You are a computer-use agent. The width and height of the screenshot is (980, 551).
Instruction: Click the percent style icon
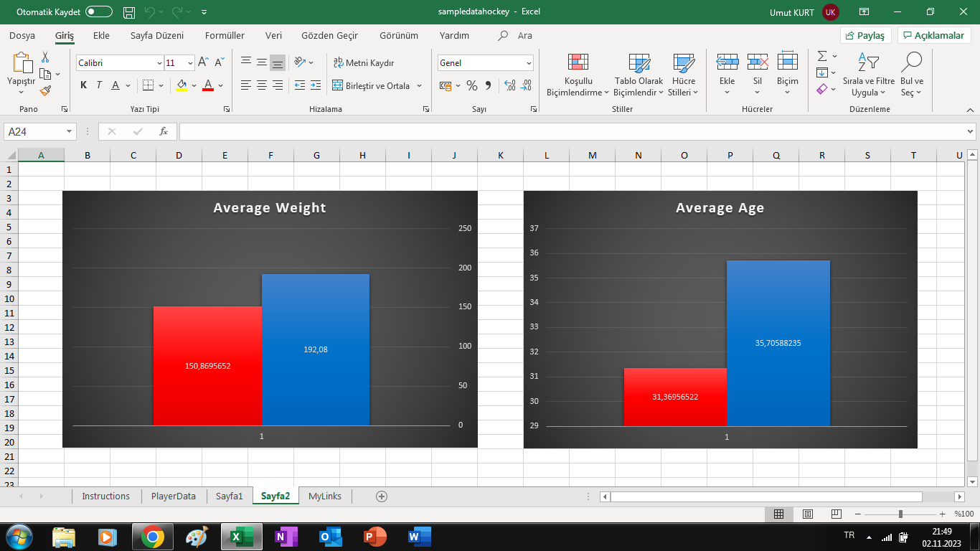tap(471, 85)
